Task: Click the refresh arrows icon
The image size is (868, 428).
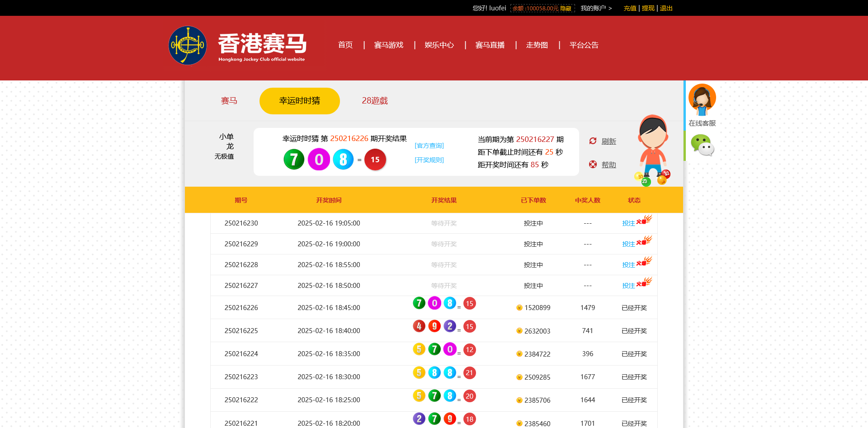Action: (593, 141)
